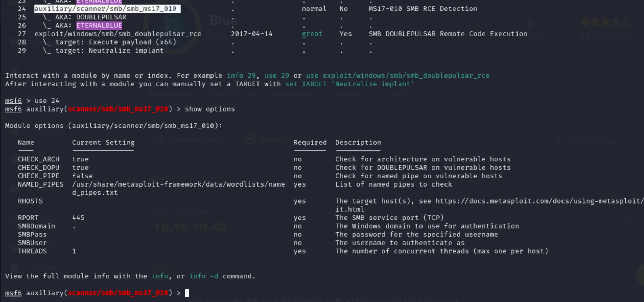
Task: Click 'SMB DOUBLEPULSAR Remote Code Execution' description
Action: (448, 34)
